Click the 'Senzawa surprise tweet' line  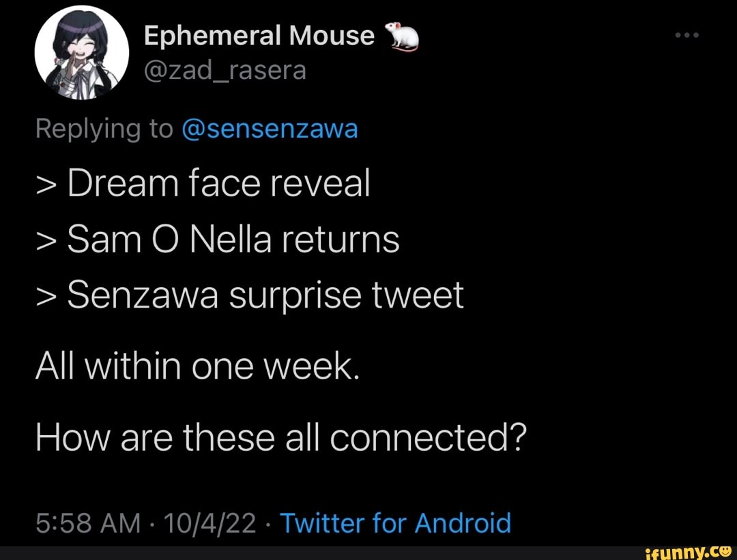click(x=249, y=294)
